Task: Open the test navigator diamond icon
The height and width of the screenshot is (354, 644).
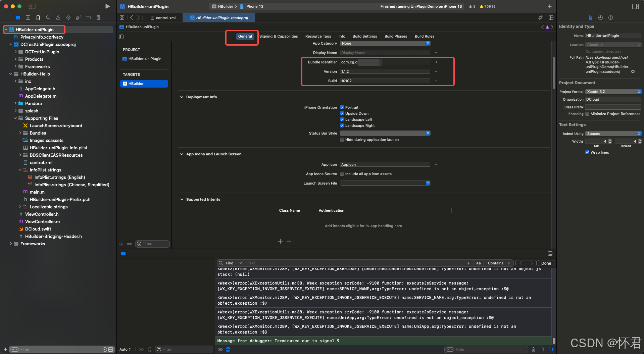Action: [68, 17]
